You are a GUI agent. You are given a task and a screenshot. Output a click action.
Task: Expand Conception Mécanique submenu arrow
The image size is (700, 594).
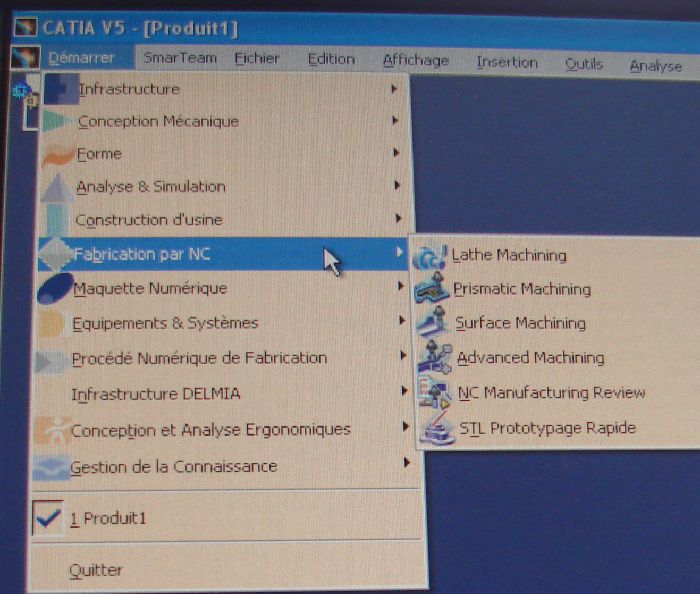[395, 121]
